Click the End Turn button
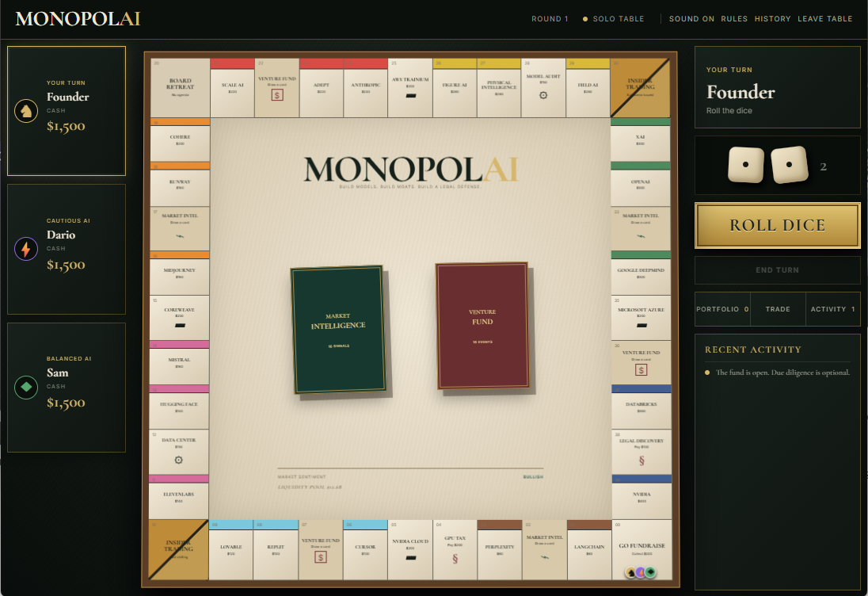868x596 pixels. (x=777, y=270)
